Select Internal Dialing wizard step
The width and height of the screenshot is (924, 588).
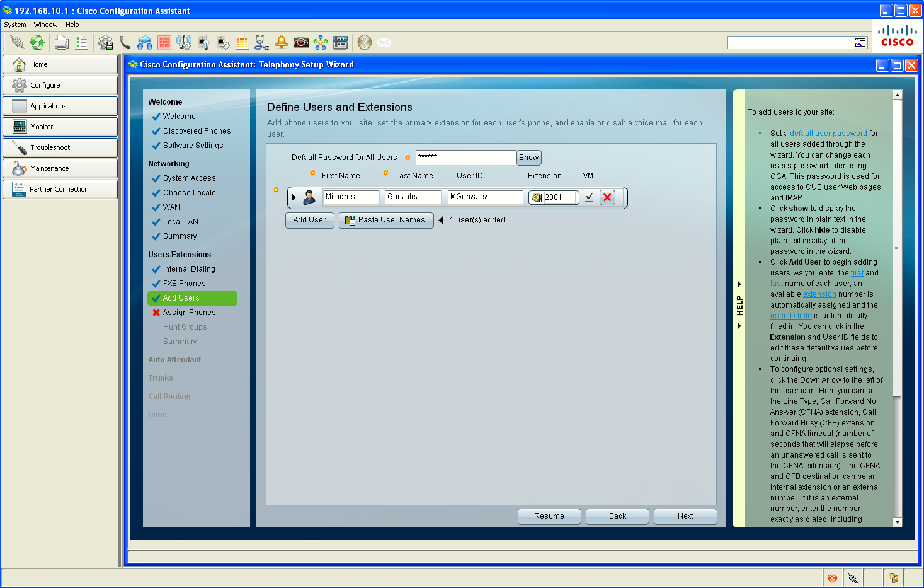point(189,269)
